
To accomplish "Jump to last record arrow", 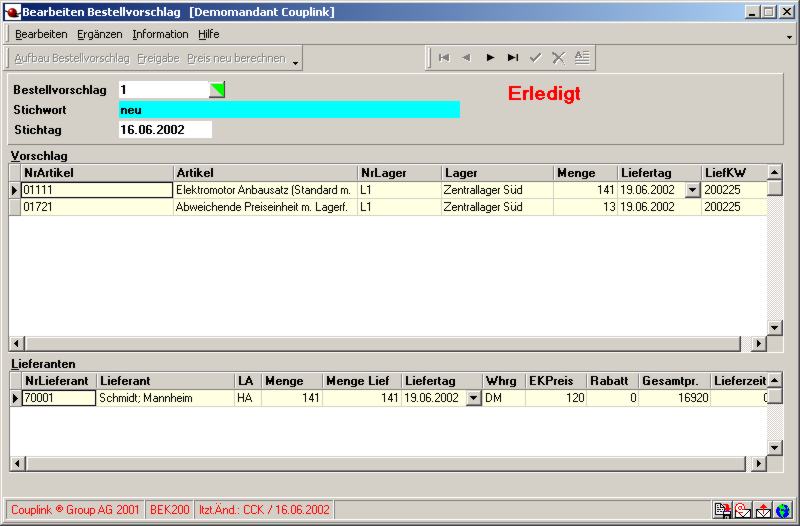I will point(513,58).
